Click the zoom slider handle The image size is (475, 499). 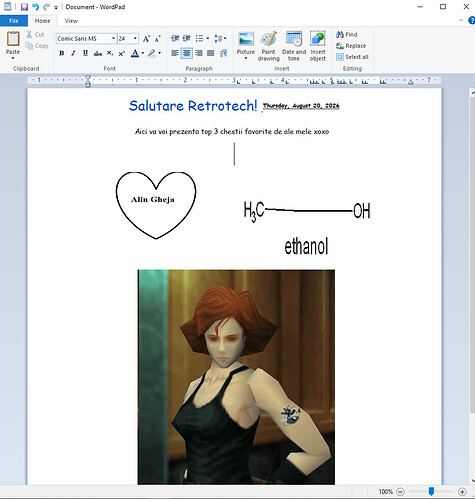[431, 491]
